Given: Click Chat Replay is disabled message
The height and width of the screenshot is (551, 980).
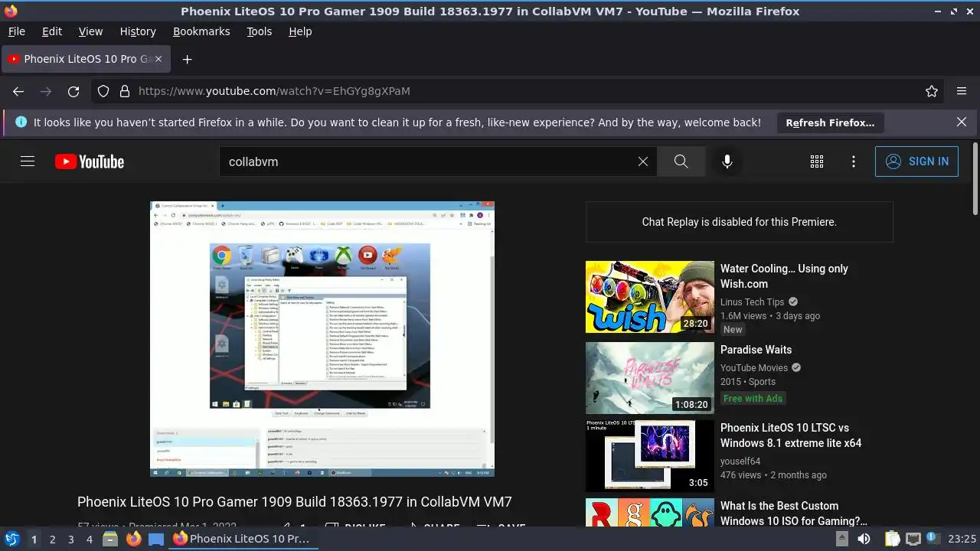Looking at the screenshot, I should click(x=740, y=222).
